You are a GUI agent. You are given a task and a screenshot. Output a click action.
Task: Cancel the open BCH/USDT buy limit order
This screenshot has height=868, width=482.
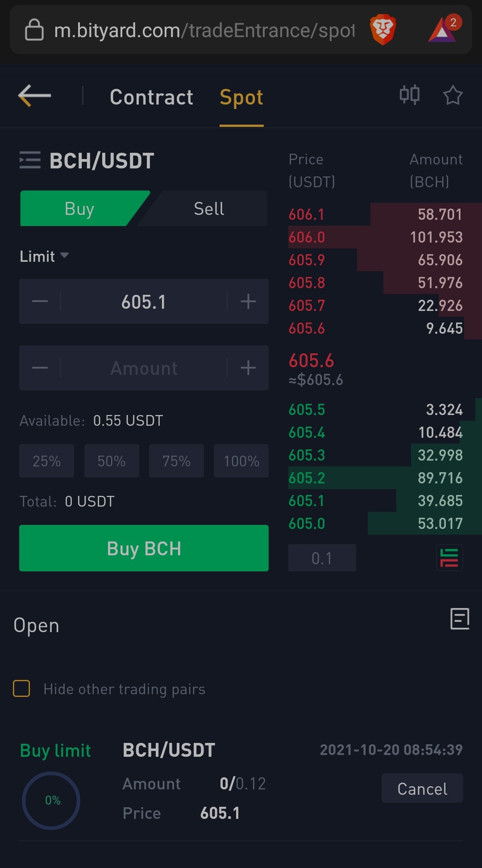(422, 788)
